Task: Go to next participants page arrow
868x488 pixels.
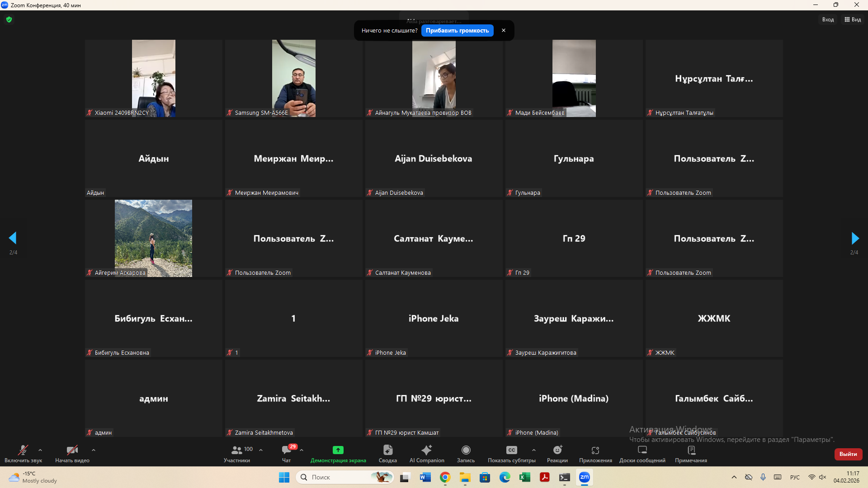Action: [854, 238]
